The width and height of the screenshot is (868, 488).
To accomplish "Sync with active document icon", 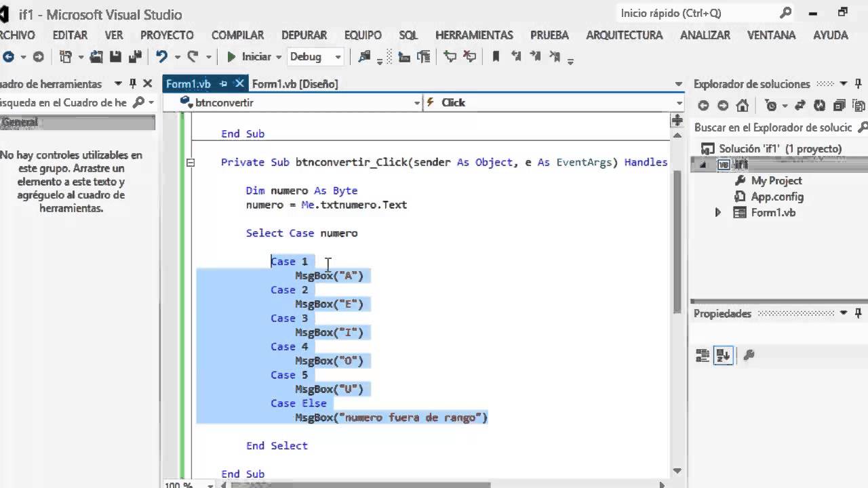I will pos(800,105).
